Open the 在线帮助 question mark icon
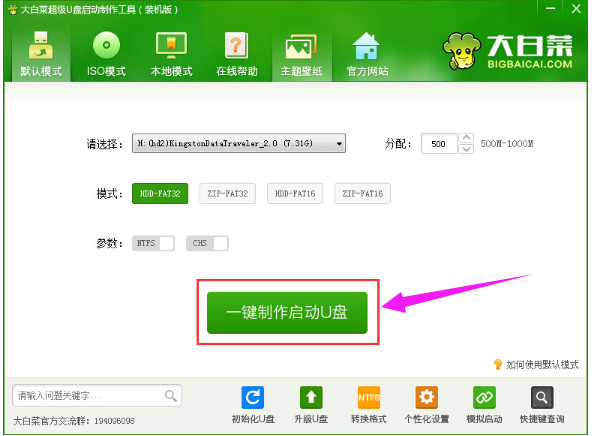Screen dimensions: 594x436 [x=237, y=45]
